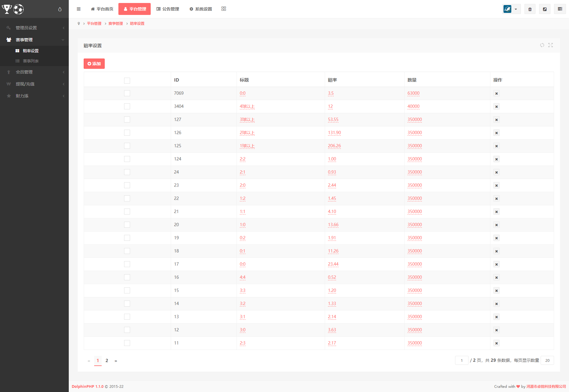Expand the 提现/充值 sidebar menu
This screenshot has height=392, width=569.
tap(34, 84)
